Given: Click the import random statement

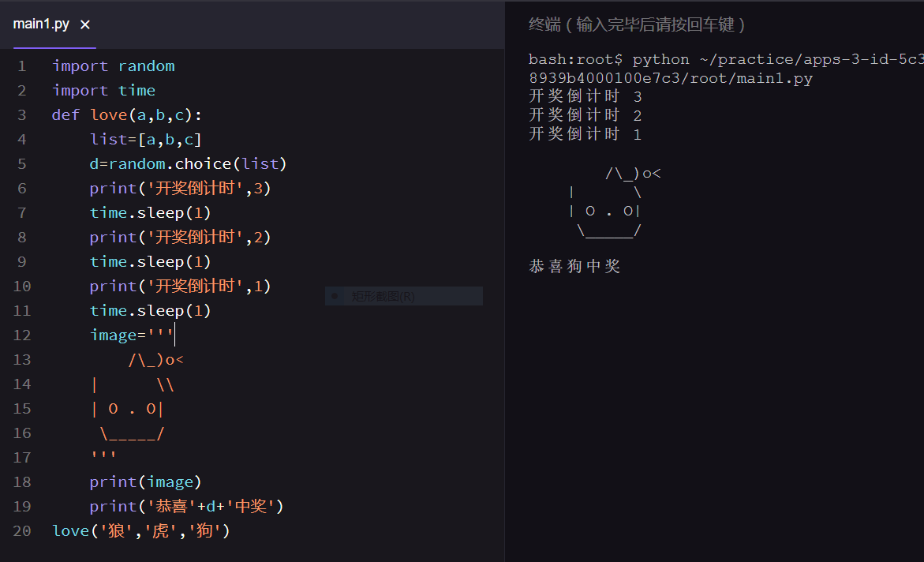Looking at the screenshot, I should point(113,66).
